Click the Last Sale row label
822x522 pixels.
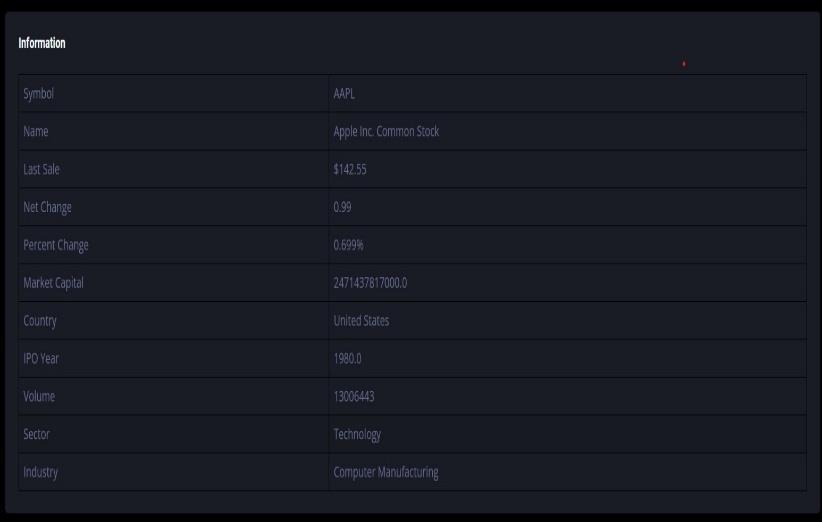41,169
